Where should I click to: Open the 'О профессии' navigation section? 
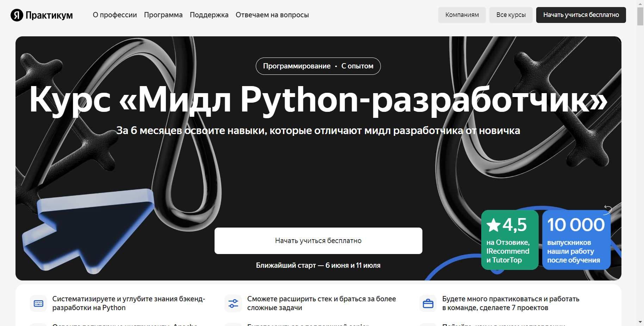(x=115, y=15)
